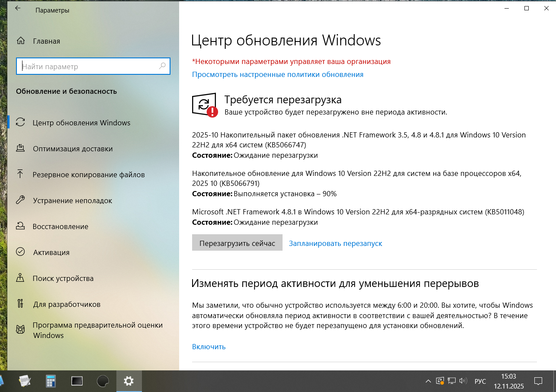Click the Выполняется установка – 90% status
The image size is (556, 392).
(x=285, y=194)
